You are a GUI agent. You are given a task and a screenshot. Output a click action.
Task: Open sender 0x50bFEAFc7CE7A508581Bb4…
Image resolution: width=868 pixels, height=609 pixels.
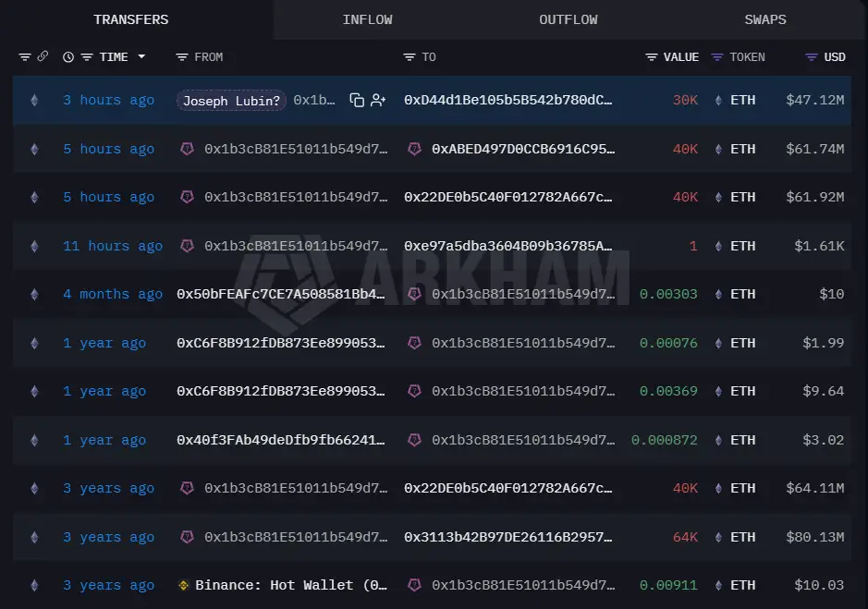[281, 294]
